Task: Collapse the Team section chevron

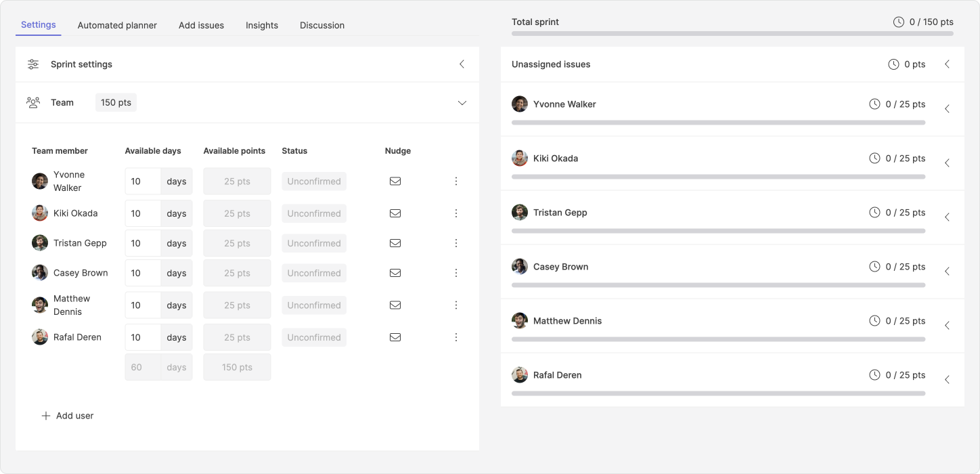Action: 462,103
